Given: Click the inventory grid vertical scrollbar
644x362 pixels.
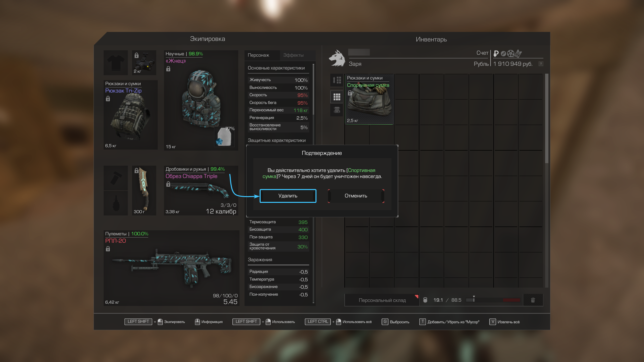Looking at the screenshot, I should point(546,118).
